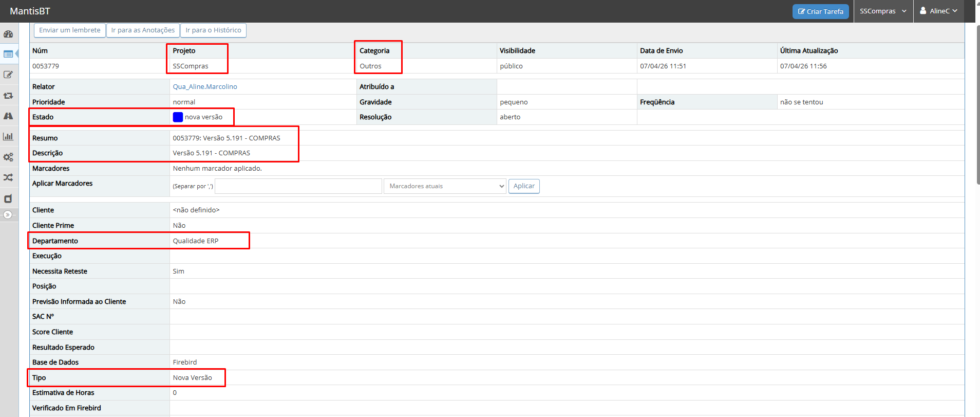Viewport: 980px width, 417px height.
Task: Focus the Aplicar Marcadores tag text field
Action: [x=298, y=186]
